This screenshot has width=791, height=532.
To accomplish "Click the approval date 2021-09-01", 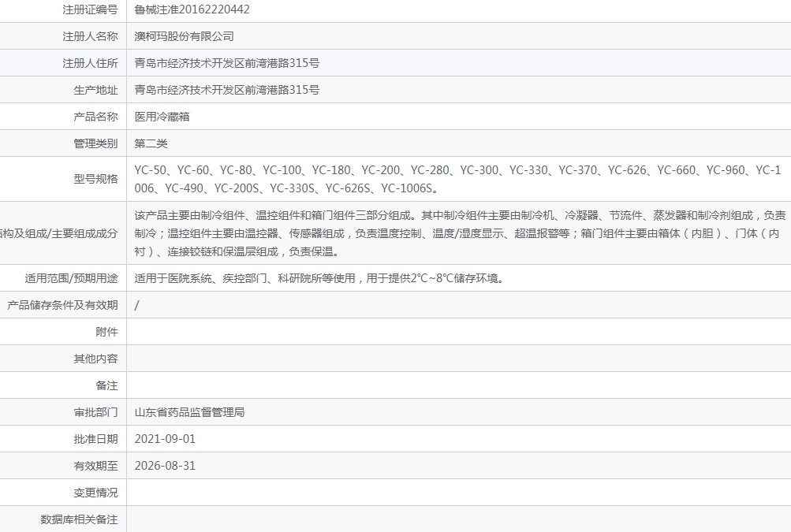I will (x=165, y=439).
